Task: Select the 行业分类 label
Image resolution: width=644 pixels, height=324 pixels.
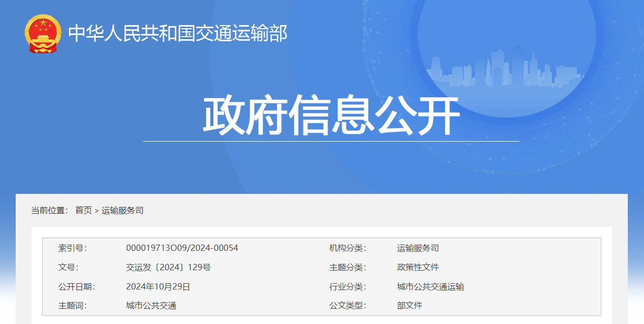Action: (347, 287)
